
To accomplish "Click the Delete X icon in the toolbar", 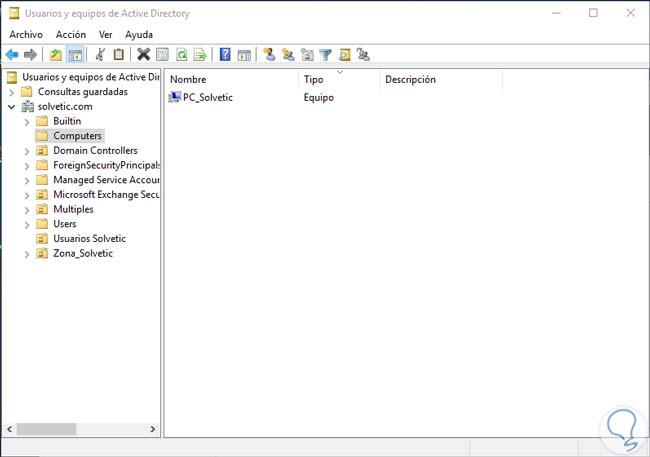I will pyautogui.click(x=143, y=54).
